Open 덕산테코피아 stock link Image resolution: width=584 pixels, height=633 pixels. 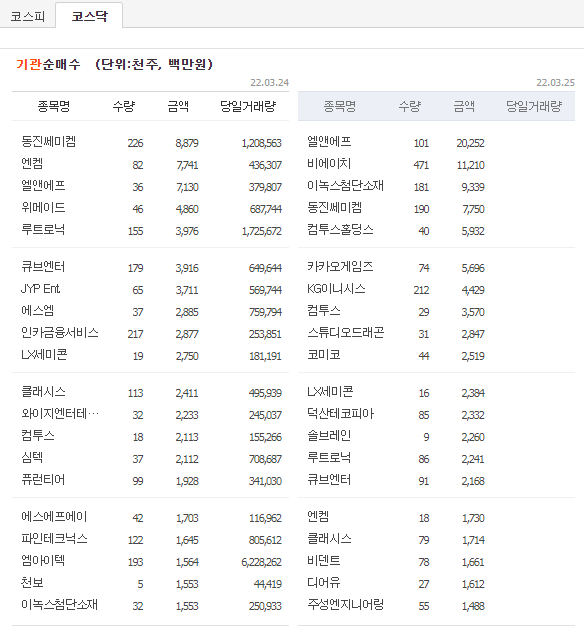click(340, 414)
